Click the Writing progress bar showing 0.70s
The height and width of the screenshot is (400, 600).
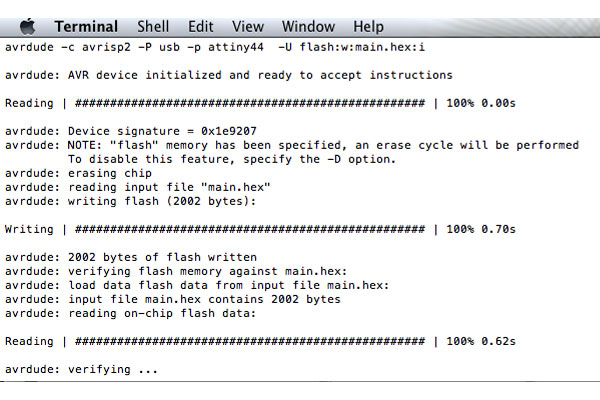pos(260,229)
